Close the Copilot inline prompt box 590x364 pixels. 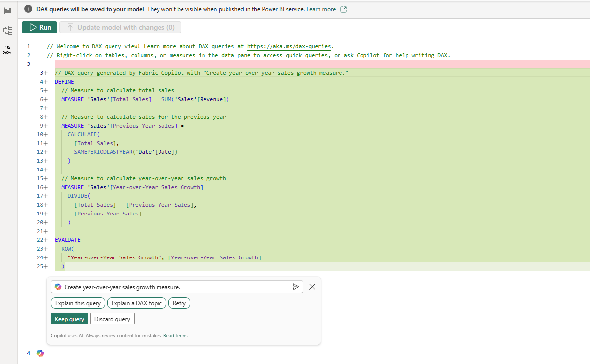tap(312, 287)
